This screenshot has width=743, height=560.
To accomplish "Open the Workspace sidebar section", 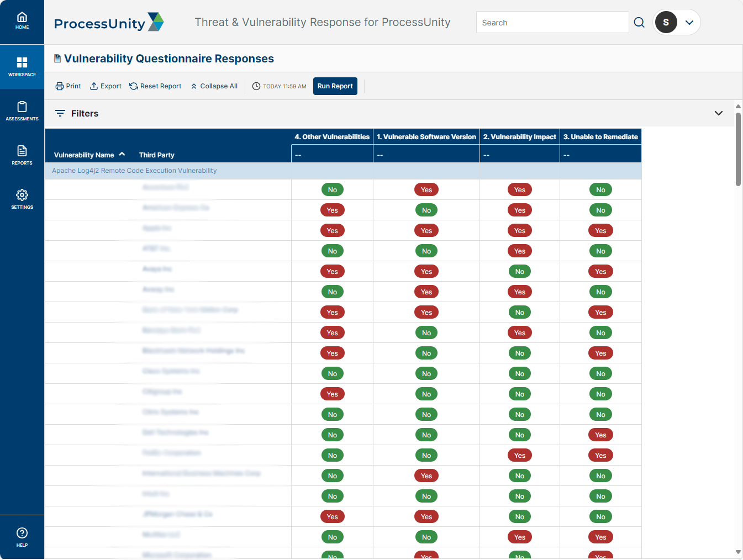I will coord(22,67).
